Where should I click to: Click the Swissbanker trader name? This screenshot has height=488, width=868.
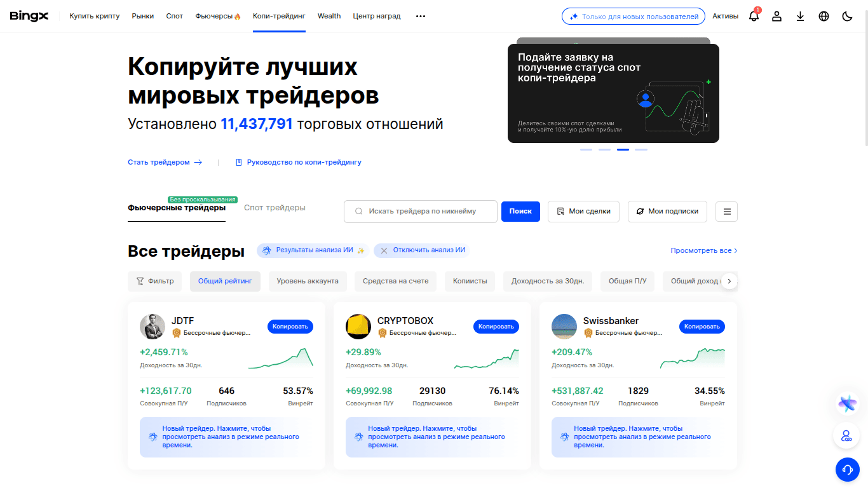[611, 321]
